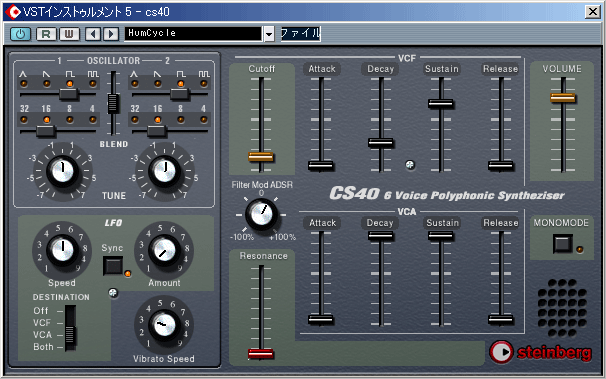Go to next preset arrow
Image resolution: width=606 pixels, height=379 pixels.
[111, 34]
